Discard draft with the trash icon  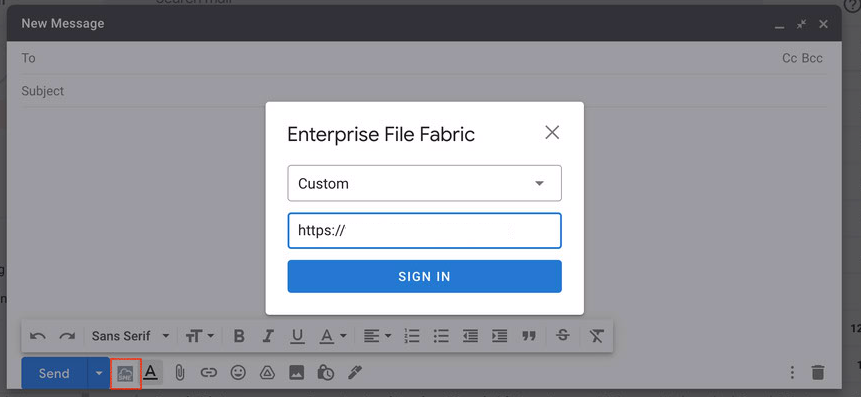[x=818, y=373]
